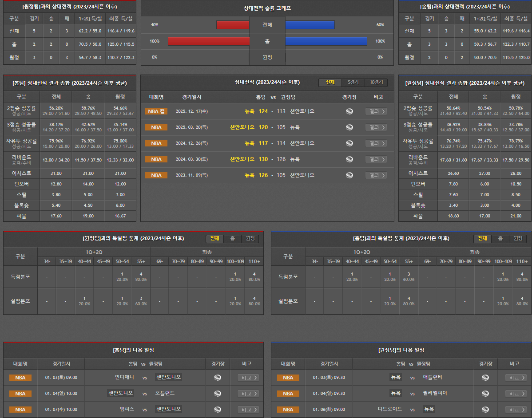Click 샌안토니오 team name in 2025.03.20 game row
The width and height of the screenshot is (532, 418).
(242, 127)
